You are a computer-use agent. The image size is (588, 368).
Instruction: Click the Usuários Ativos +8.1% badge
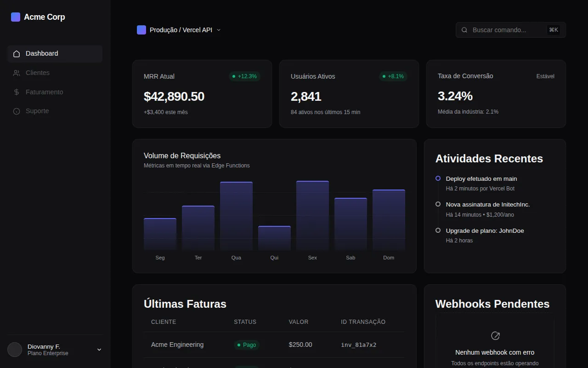(x=393, y=76)
